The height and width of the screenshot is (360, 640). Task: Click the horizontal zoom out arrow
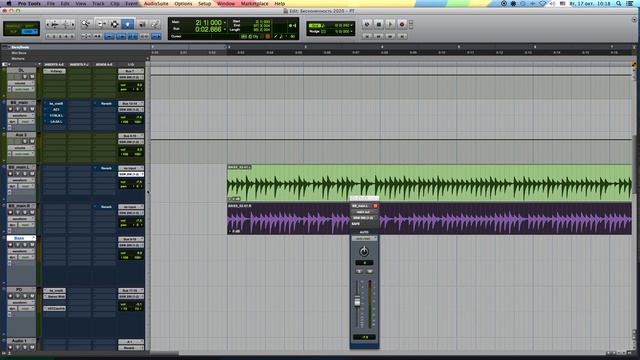click(48, 25)
